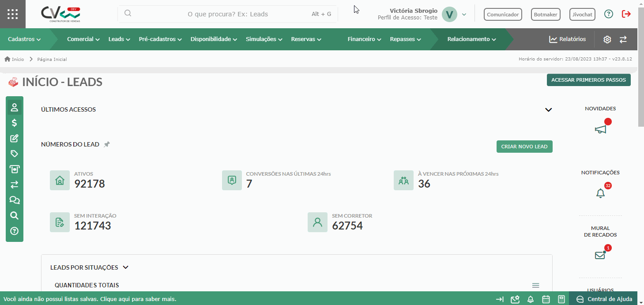
Task: Click the Criar Novo Lead button
Action: [524, 147]
